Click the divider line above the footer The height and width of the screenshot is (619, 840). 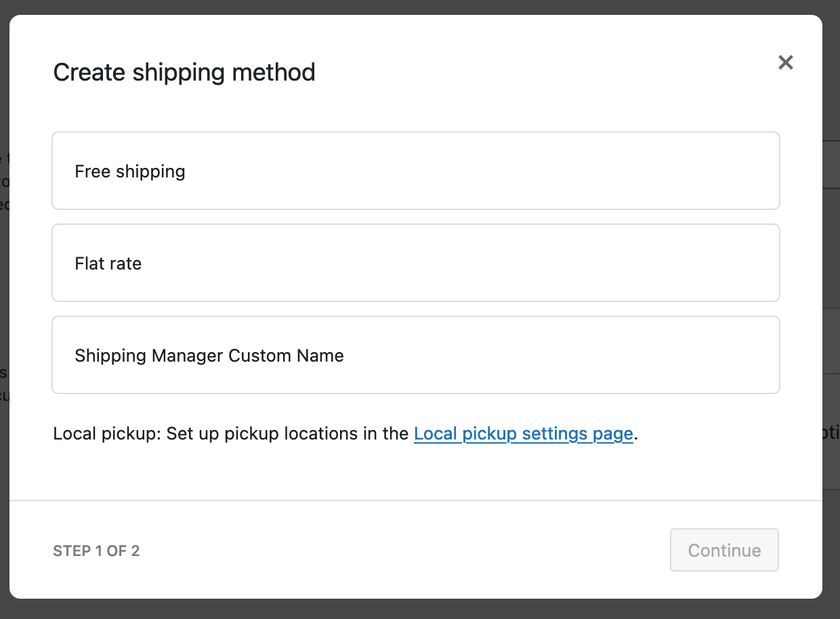click(415, 500)
